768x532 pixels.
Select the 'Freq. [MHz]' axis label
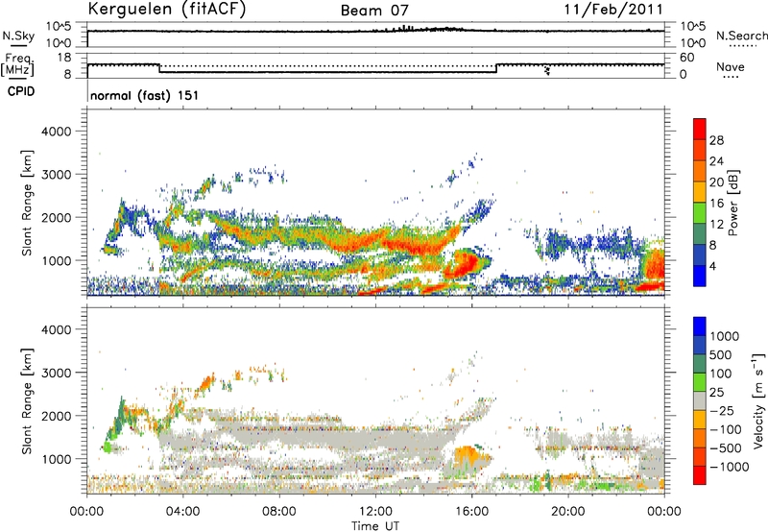(17, 64)
